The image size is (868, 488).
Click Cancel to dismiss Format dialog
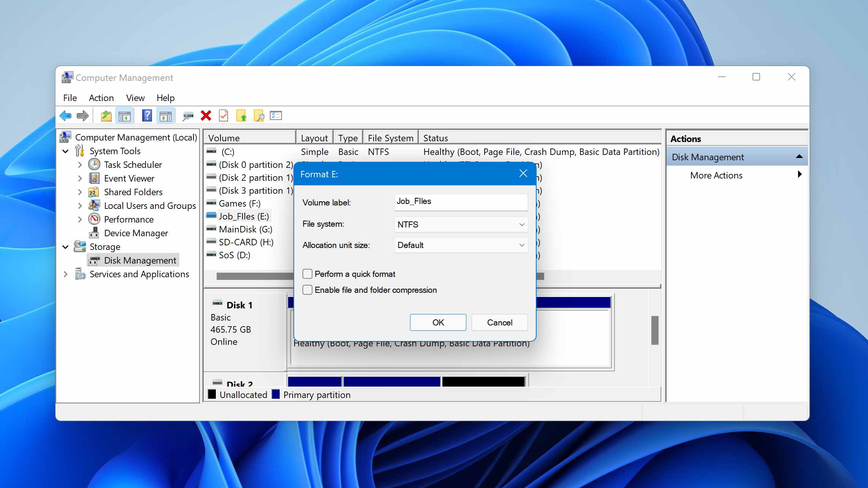tap(500, 322)
